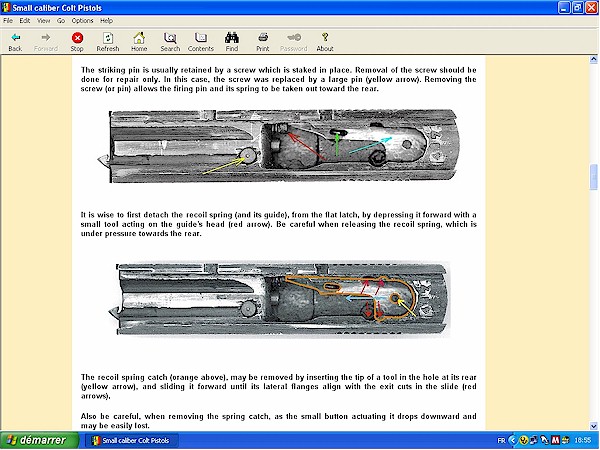Screen dimensions: 600x450
Task: Open Find with the binoculars icon
Action: 232,42
